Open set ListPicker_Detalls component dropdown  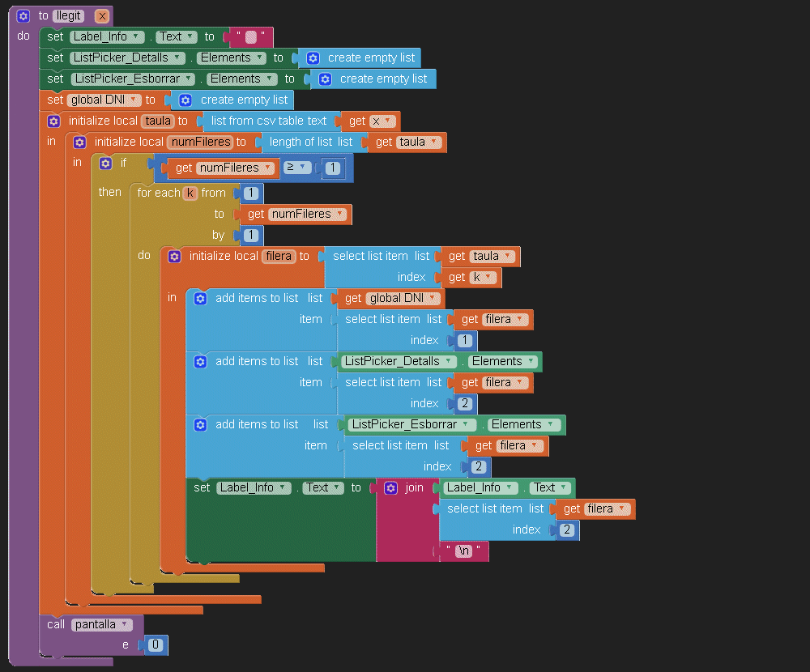pyautogui.click(x=128, y=57)
